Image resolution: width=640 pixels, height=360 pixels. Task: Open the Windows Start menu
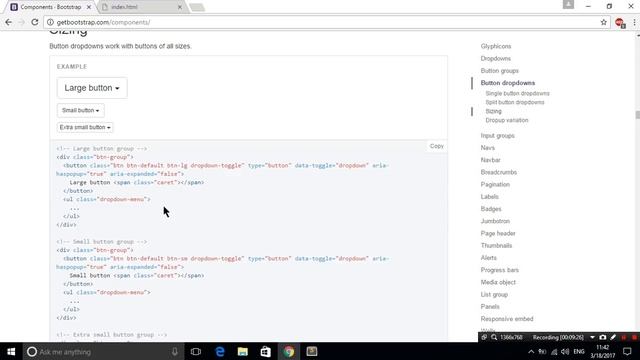pos(11,351)
